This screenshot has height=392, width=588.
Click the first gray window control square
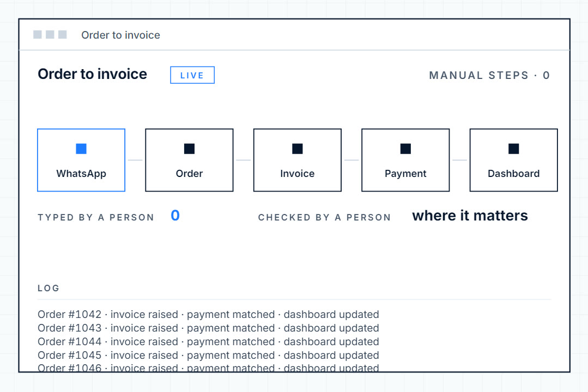[38, 34]
